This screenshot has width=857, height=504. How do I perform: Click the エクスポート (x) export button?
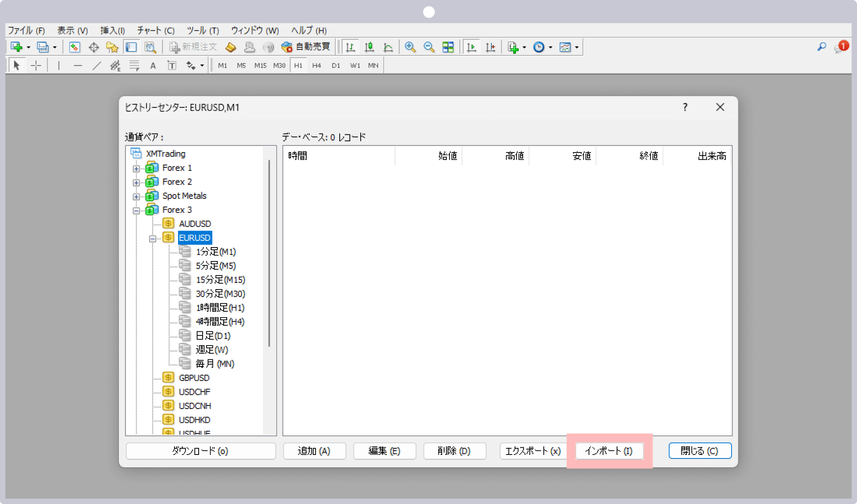[x=533, y=451]
